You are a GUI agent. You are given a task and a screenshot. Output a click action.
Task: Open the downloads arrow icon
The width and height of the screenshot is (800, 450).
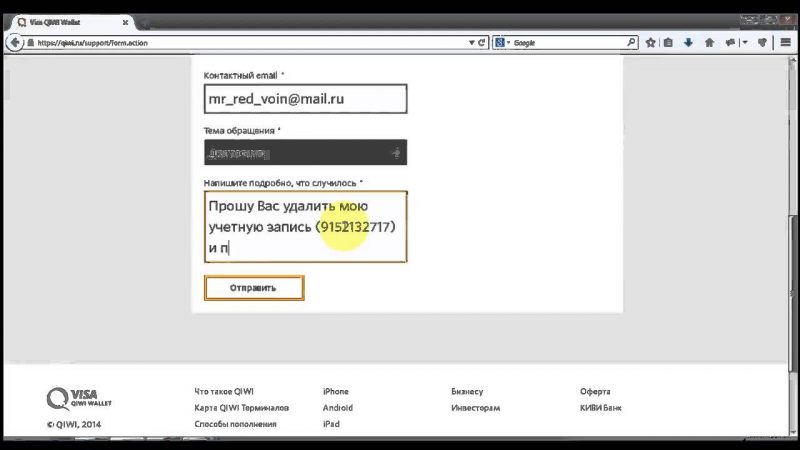(x=688, y=43)
